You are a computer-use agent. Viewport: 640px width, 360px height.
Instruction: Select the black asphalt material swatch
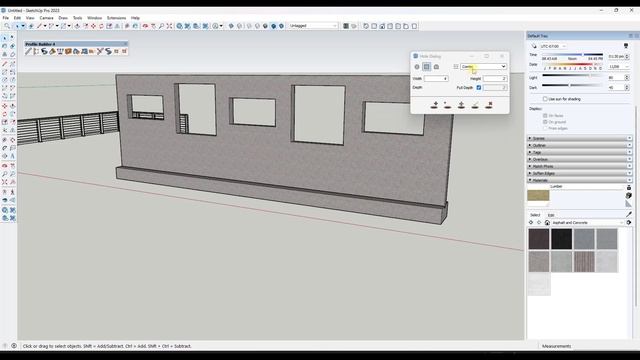(x=562, y=239)
